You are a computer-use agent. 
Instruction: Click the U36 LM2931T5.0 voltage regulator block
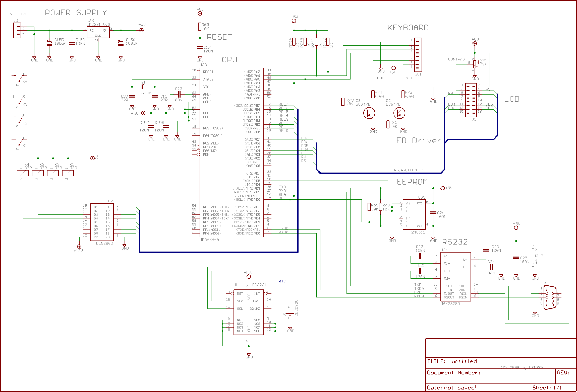[x=98, y=32]
